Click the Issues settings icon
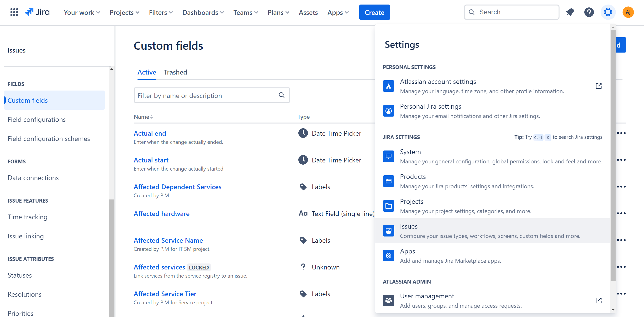 coord(388,231)
